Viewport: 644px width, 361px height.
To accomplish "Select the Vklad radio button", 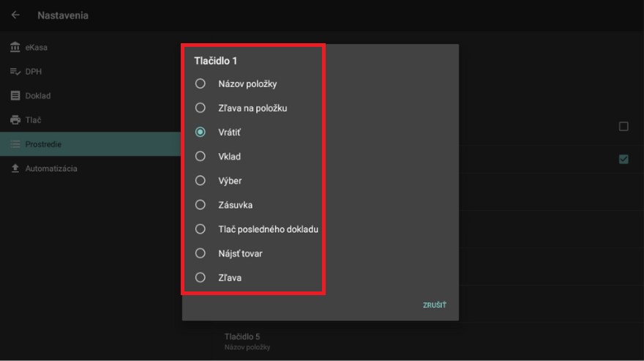I will pos(201,157).
